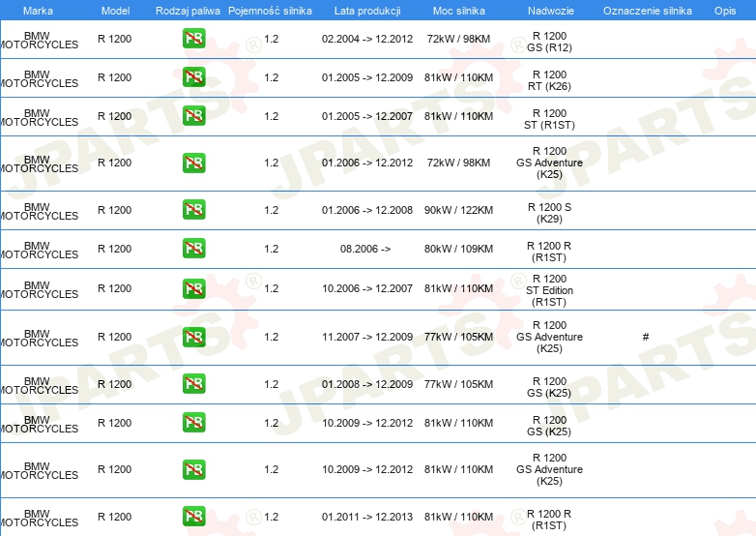Click the fuel icon in the 01.2011 R 1200 R row
Image resolution: width=756 pixels, height=536 pixels.
pyautogui.click(x=193, y=517)
